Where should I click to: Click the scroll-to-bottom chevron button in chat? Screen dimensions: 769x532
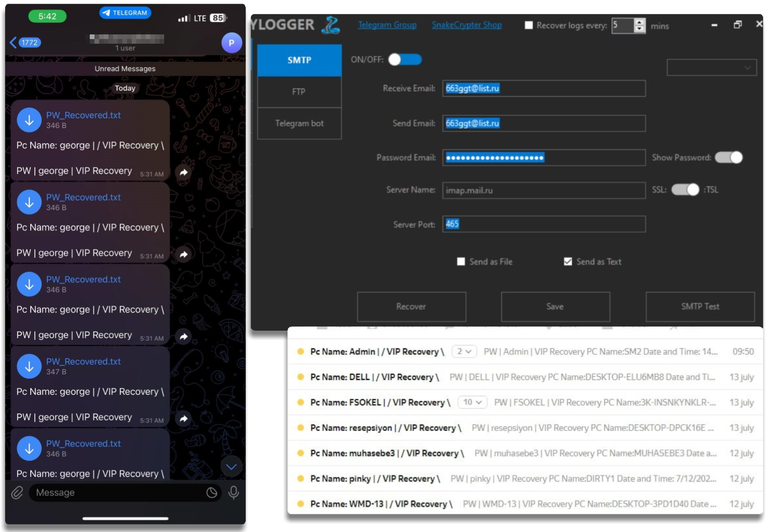(231, 466)
